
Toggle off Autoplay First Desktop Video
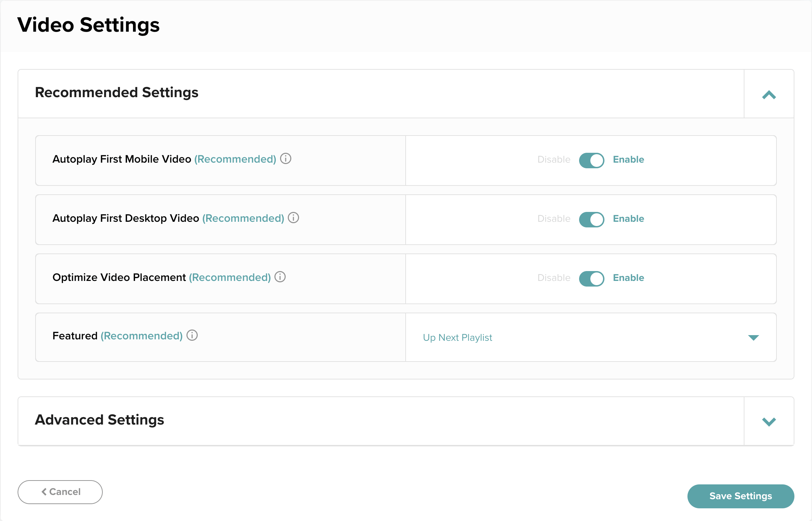click(x=591, y=219)
